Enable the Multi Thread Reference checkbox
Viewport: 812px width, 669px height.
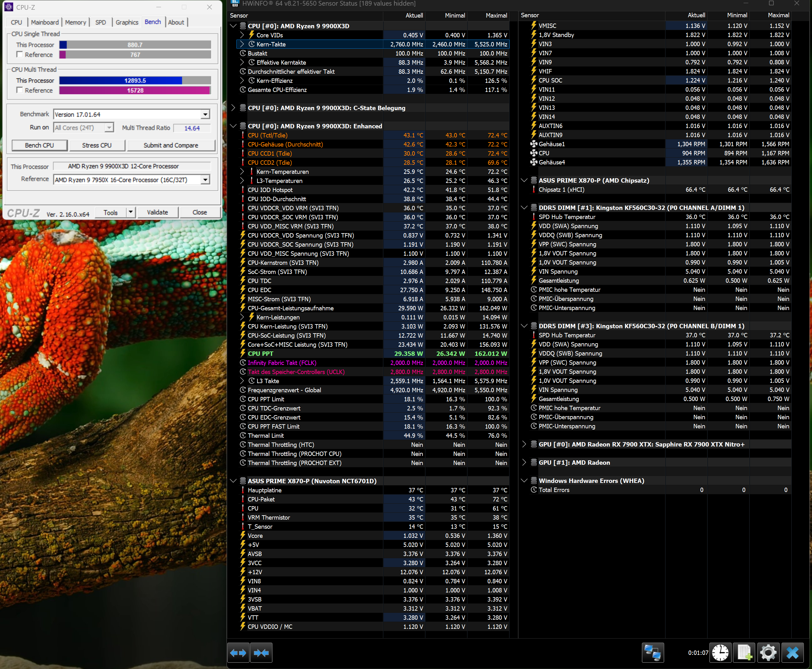tap(20, 90)
